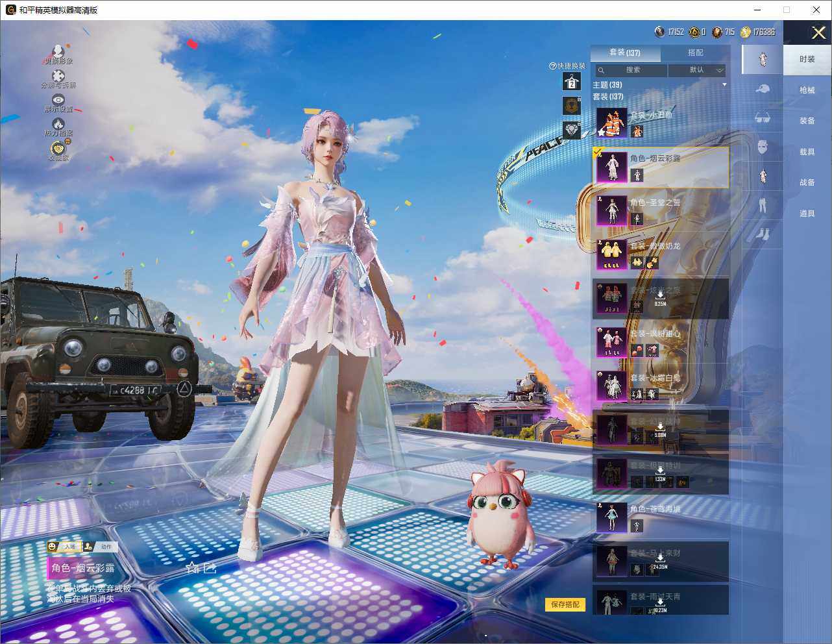Switch to the 套装(137) tab

click(x=625, y=53)
